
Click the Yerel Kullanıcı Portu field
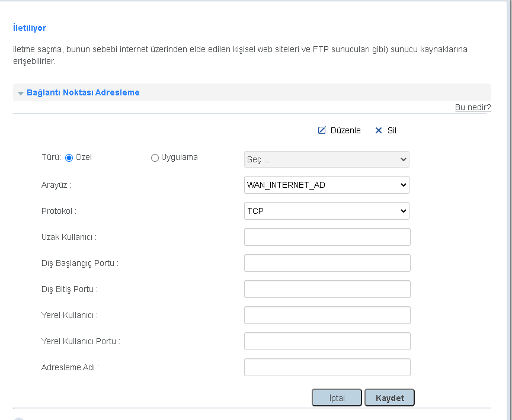[327, 341]
